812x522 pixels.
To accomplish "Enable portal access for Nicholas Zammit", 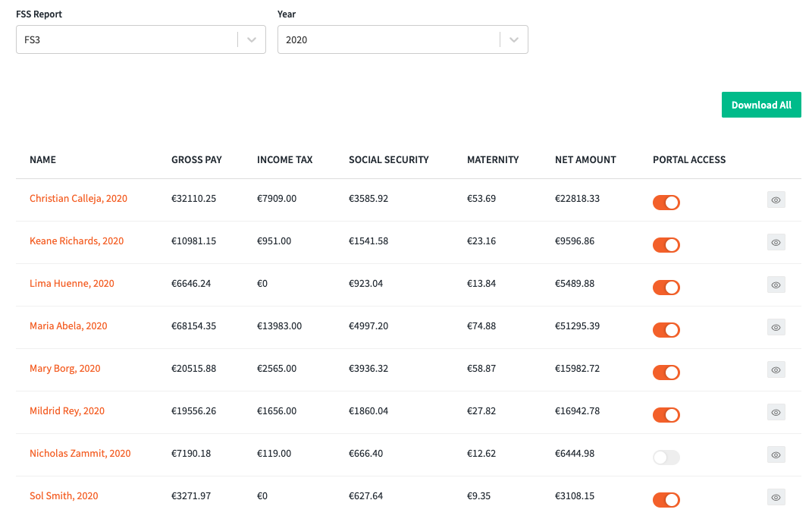I will (x=666, y=458).
